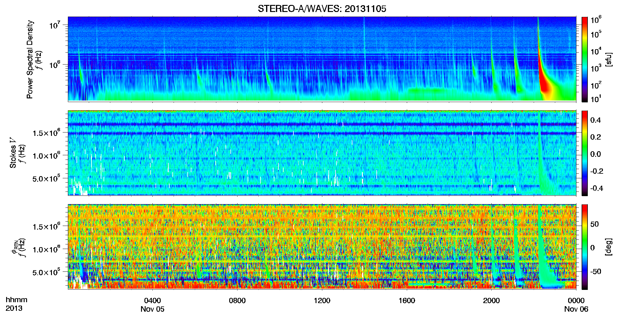
Task: Click the 1200 time tick label
Action: 322,300
